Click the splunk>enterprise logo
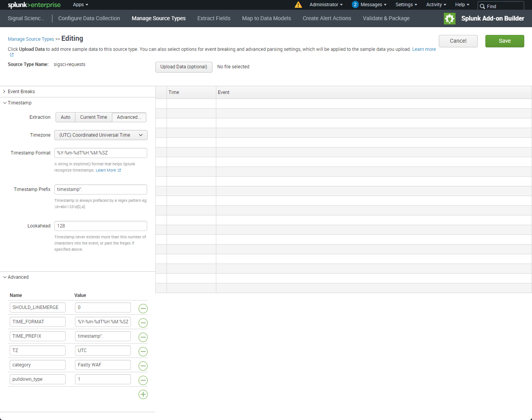Screen dimensions: 532x420 click(34, 5)
